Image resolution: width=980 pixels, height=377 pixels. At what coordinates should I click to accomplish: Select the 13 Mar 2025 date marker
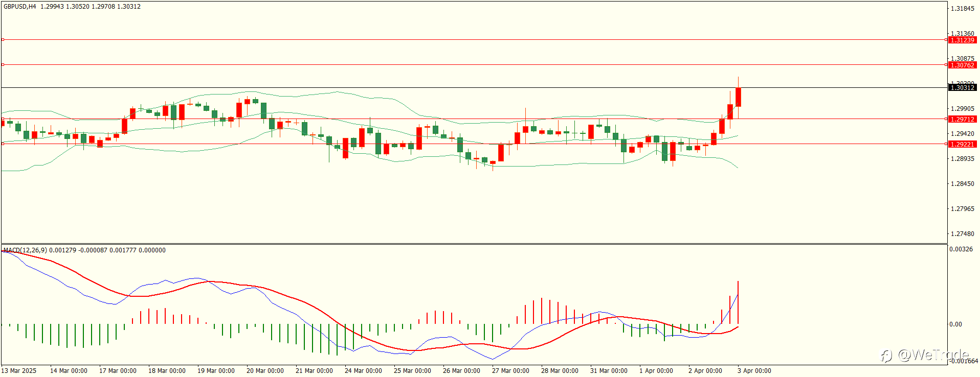(x=19, y=371)
